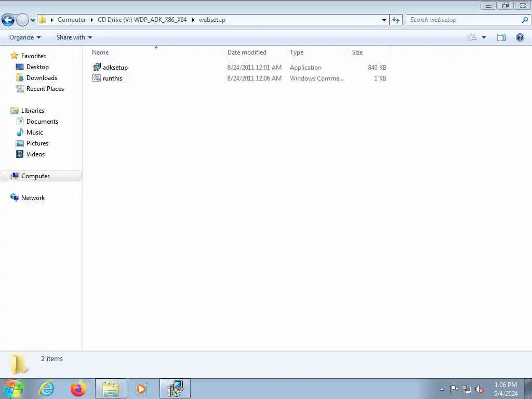This screenshot has width=532, height=399.
Task: Select the adksetup file name
Action: click(x=115, y=67)
